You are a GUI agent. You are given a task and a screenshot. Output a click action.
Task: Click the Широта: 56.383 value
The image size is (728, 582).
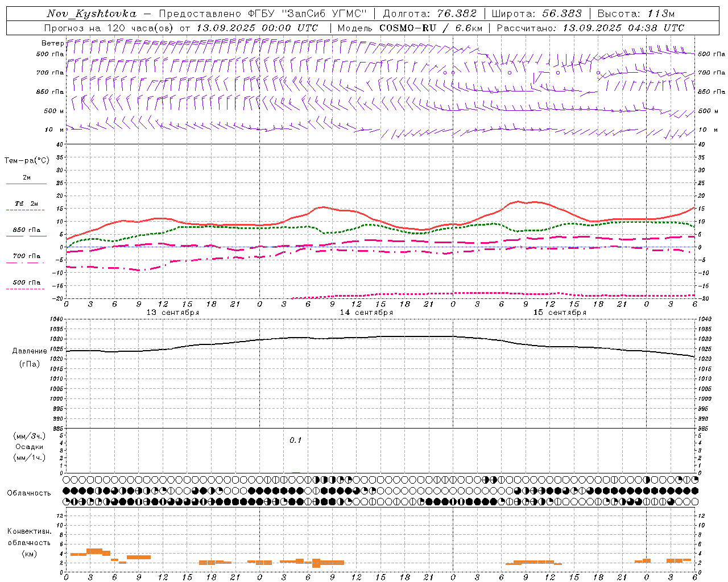(537, 14)
